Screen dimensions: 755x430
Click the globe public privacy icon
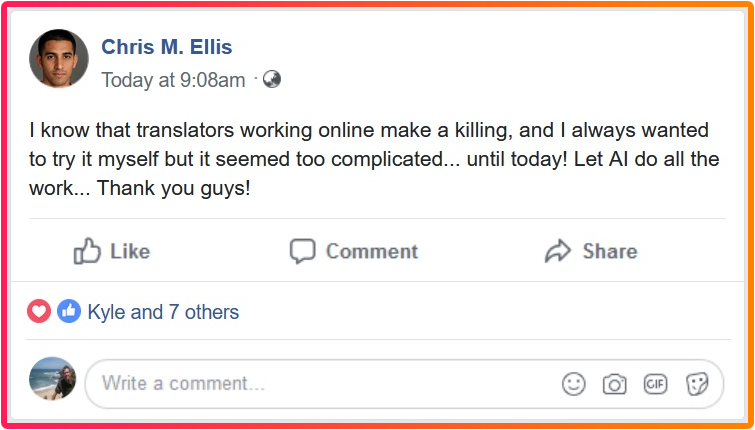[272, 80]
